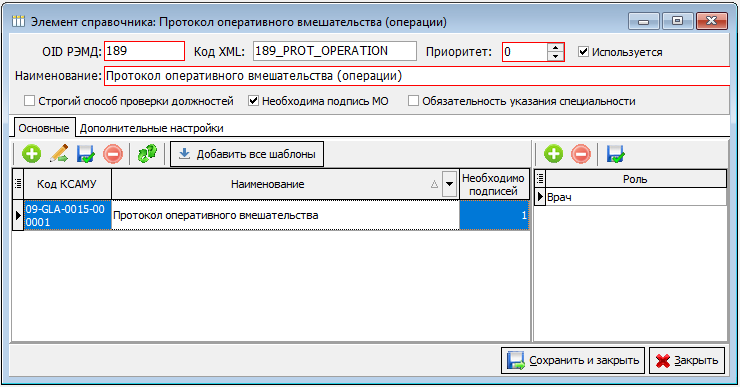Close the window with red X
Image resolution: width=740 pixels, height=387 pixels.
[x=711, y=21]
